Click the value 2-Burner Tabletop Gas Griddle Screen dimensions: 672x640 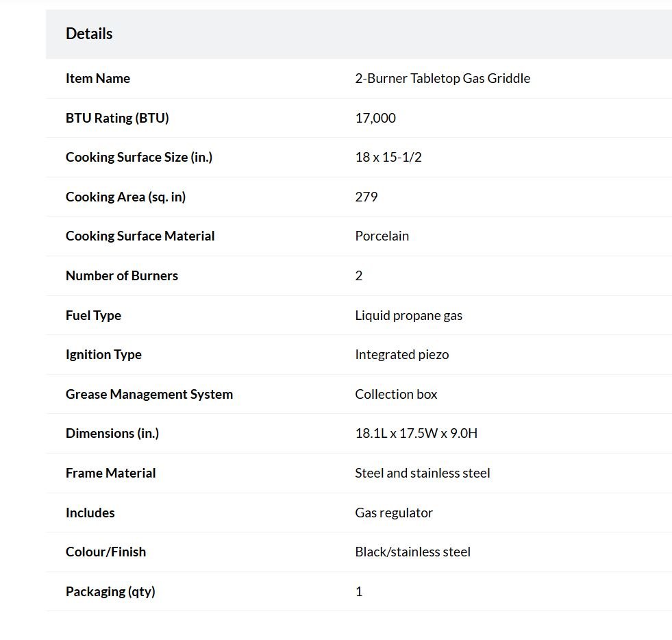coord(443,78)
